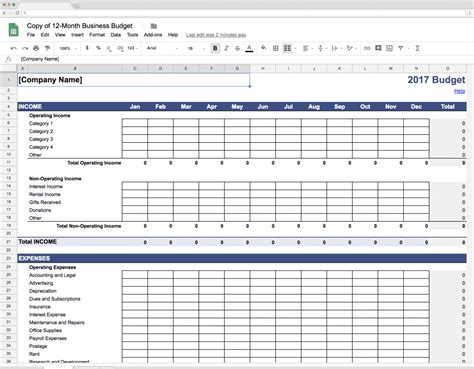Open the text wrapping dropdown
Image resolution: width=474 pixels, height=369 pixels.
[x=336, y=48]
